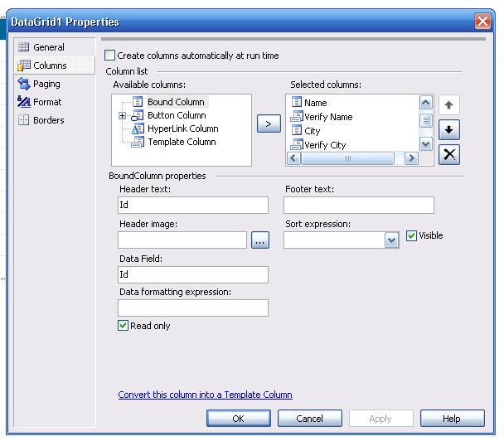Select Verify Name in selected columns

328,117
